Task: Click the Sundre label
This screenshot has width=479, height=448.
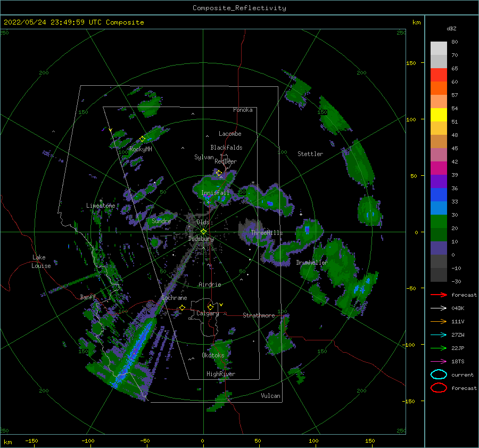Action: click(x=161, y=221)
